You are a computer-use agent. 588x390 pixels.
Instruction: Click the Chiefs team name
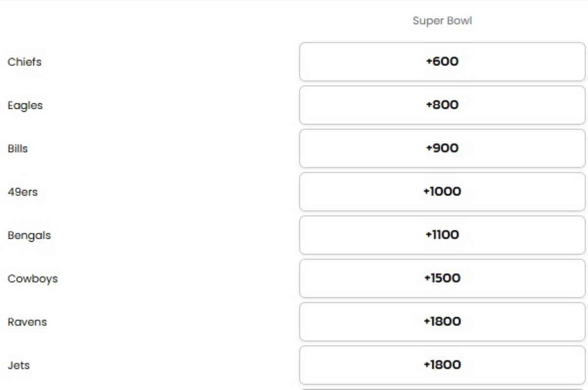pyautogui.click(x=24, y=62)
